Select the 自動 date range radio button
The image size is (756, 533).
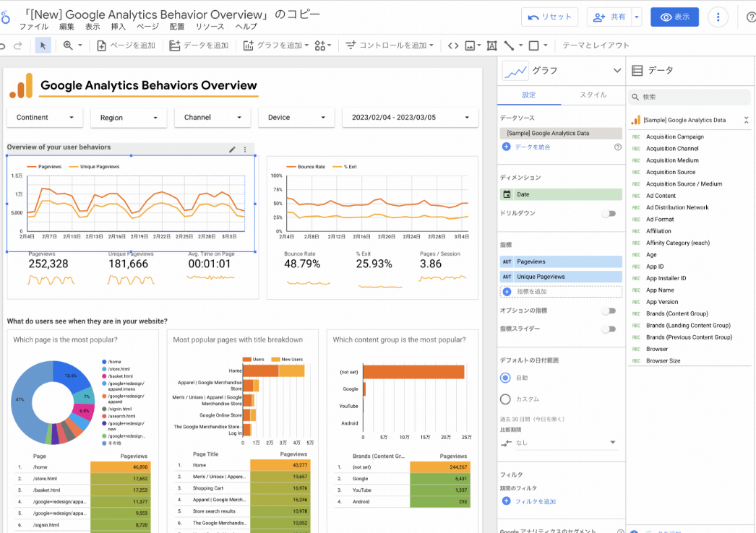[505, 378]
